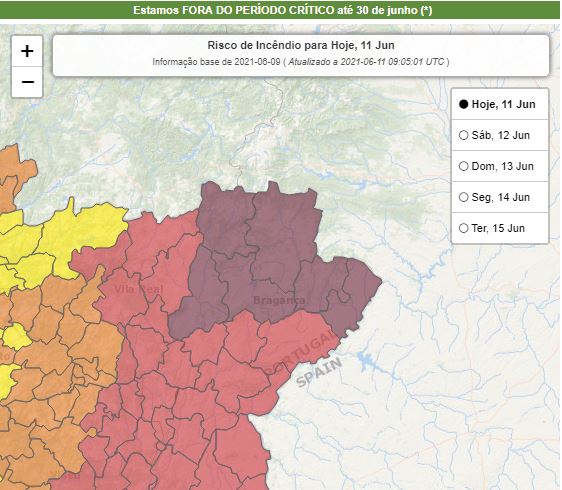Click the PORTUGAL country label
This screenshot has width=562, height=490.
point(302,353)
